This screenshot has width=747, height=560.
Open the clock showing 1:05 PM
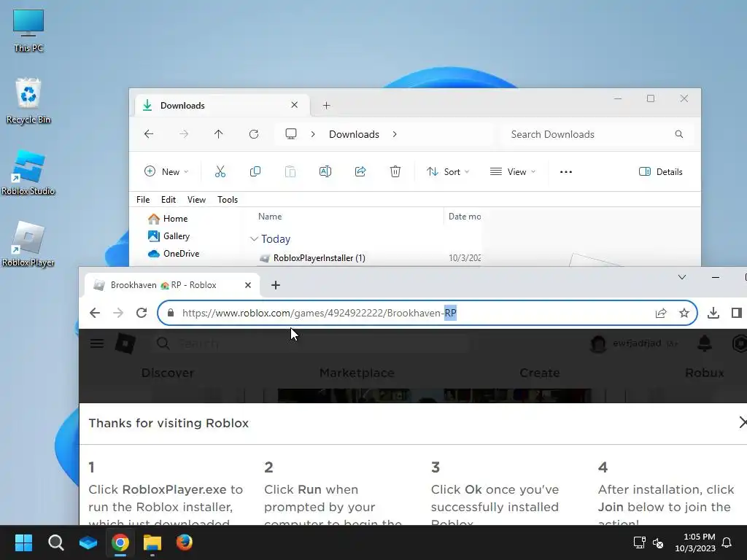695,542
